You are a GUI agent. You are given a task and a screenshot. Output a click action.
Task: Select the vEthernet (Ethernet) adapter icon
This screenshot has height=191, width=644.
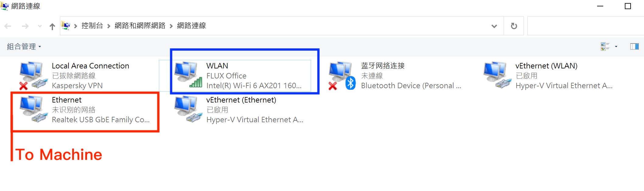tap(188, 109)
